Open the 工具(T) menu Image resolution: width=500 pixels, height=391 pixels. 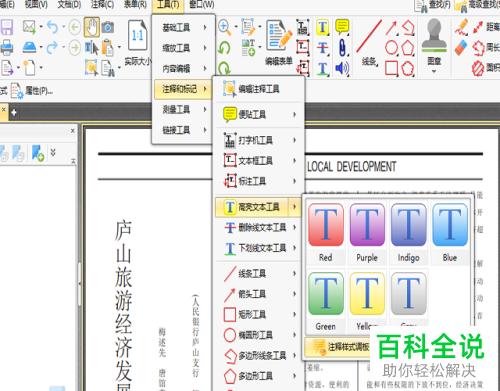168,5
